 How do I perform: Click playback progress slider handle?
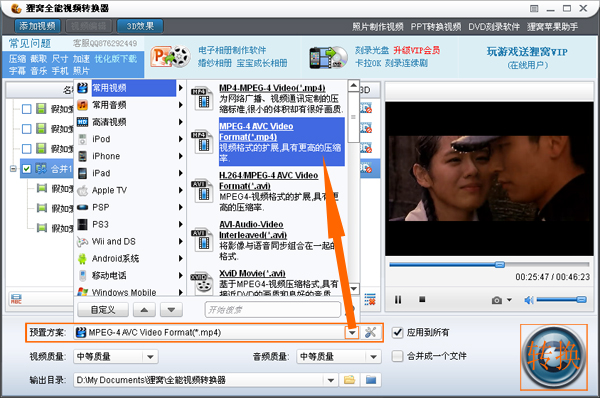(x=499, y=264)
